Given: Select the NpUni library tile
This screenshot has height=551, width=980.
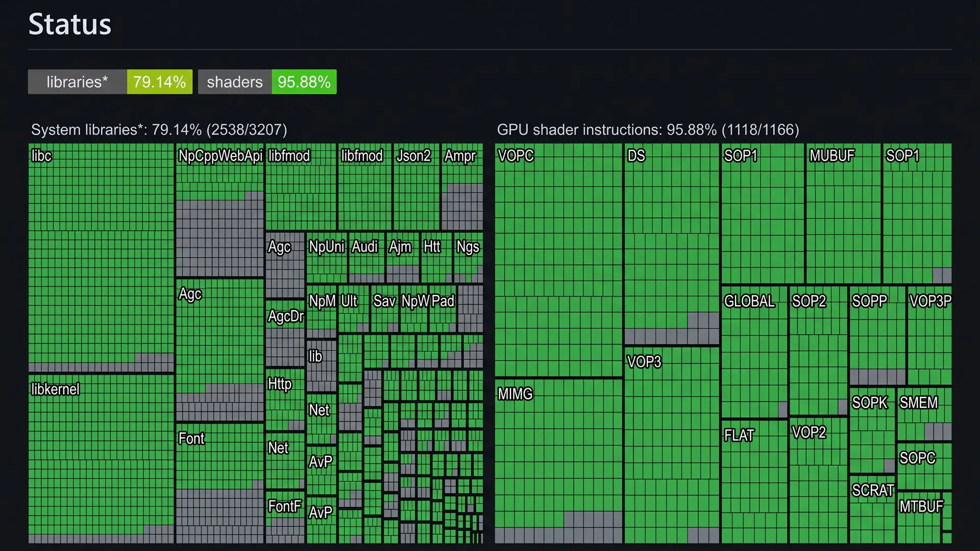Looking at the screenshot, I should pos(327,258).
